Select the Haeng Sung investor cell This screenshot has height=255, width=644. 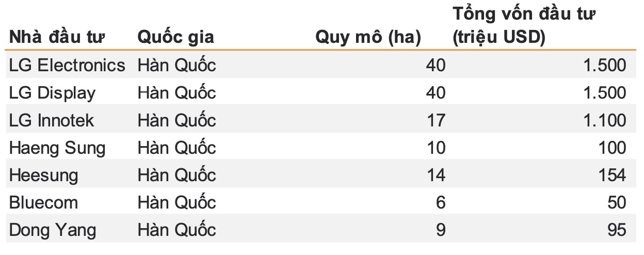(57, 148)
